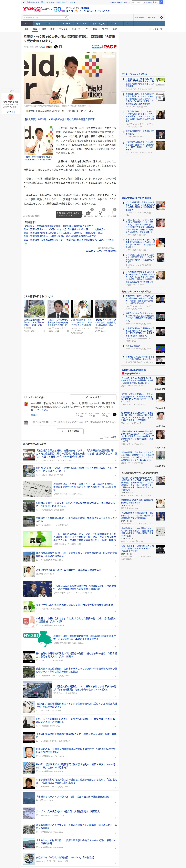Open the 有料 tab
Screen dimensions: 186x868
pyautogui.click(x=128, y=24)
